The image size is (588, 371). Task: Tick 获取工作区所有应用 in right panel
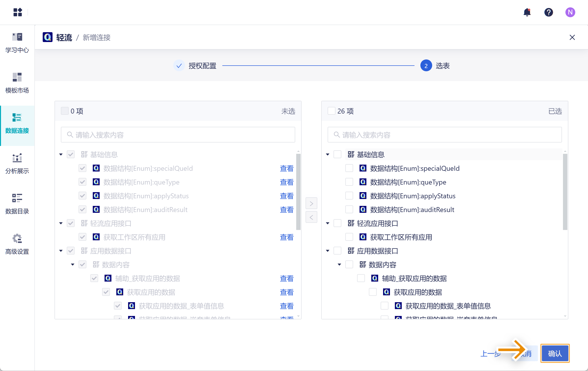[349, 237]
